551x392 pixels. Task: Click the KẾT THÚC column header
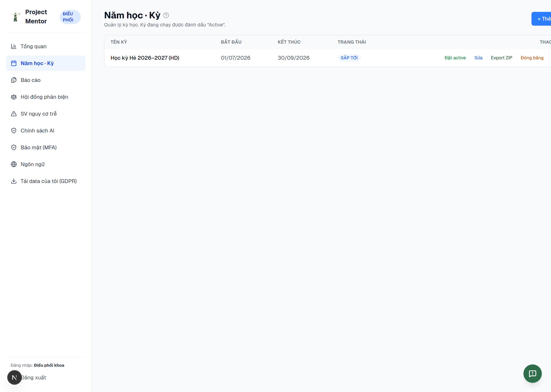pyautogui.click(x=289, y=42)
